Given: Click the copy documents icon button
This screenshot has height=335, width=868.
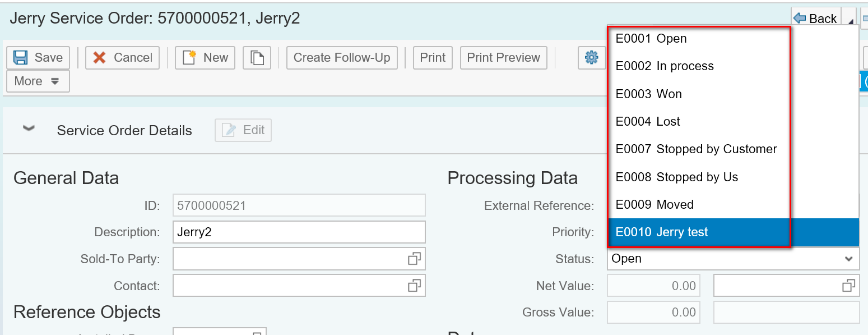Looking at the screenshot, I should click(x=257, y=58).
